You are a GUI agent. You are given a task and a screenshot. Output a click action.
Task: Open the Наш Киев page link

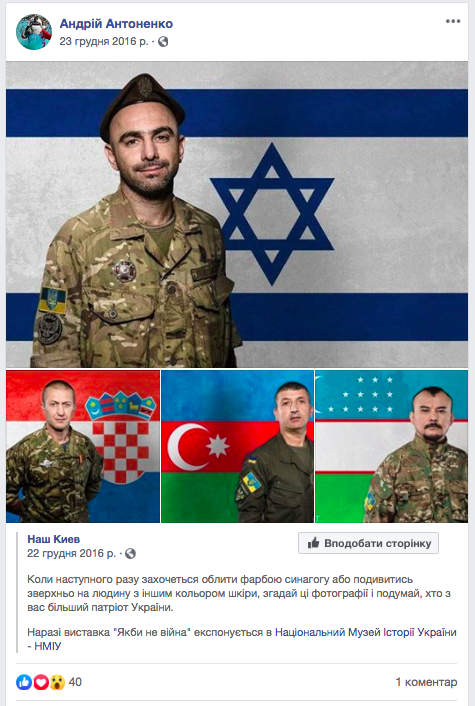coord(54,539)
